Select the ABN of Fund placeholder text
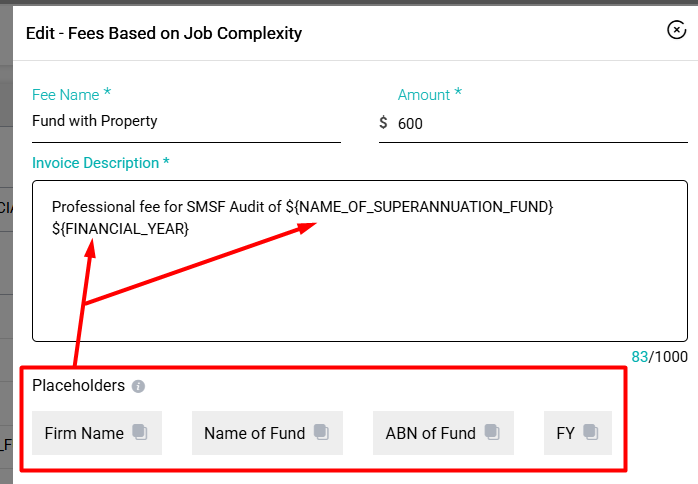The width and height of the screenshot is (698, 484). pos(430,433)
